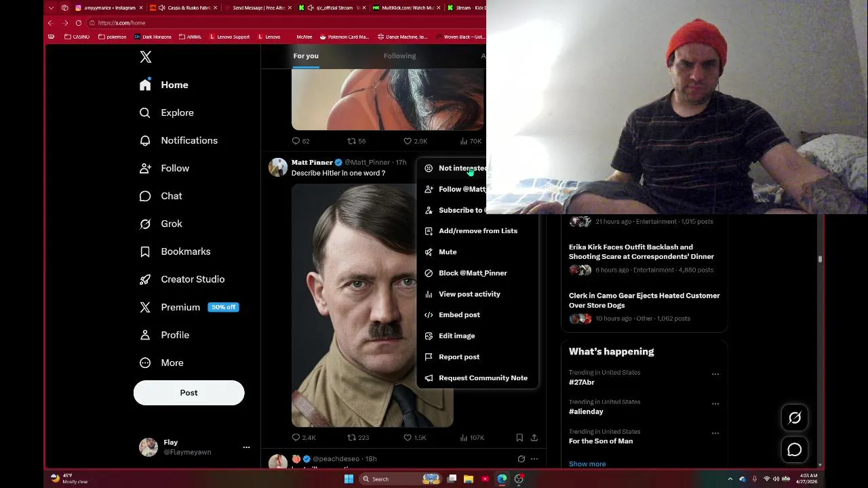868x488 pixels.
Task: Click the white Post button
Action: pos(189,393)
